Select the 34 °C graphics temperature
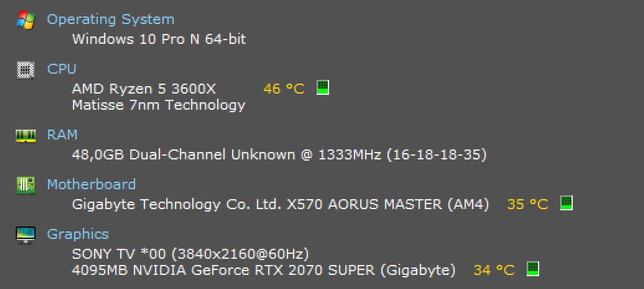Viewport: 644px width, 289px height. coord(494,270)
